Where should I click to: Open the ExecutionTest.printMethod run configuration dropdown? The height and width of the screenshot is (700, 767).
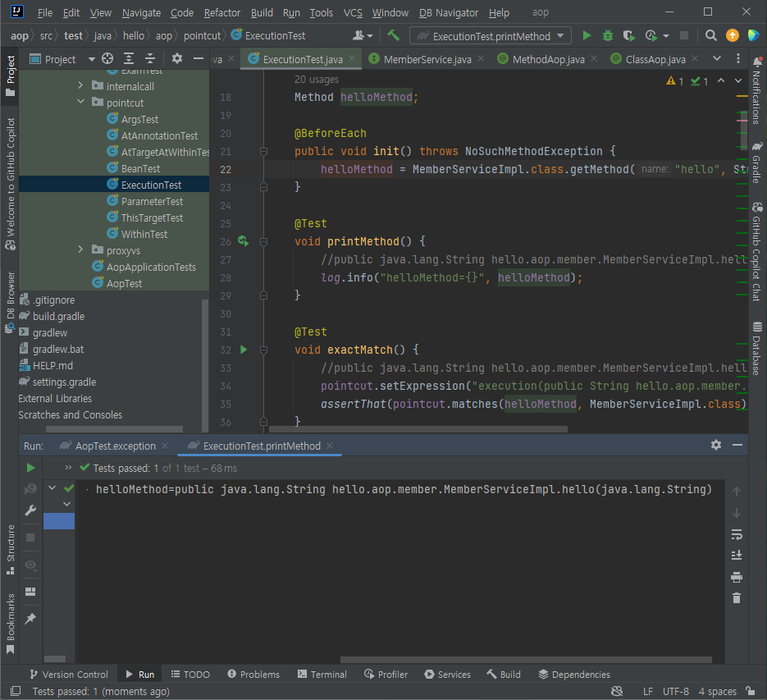[x=491, y=36]
